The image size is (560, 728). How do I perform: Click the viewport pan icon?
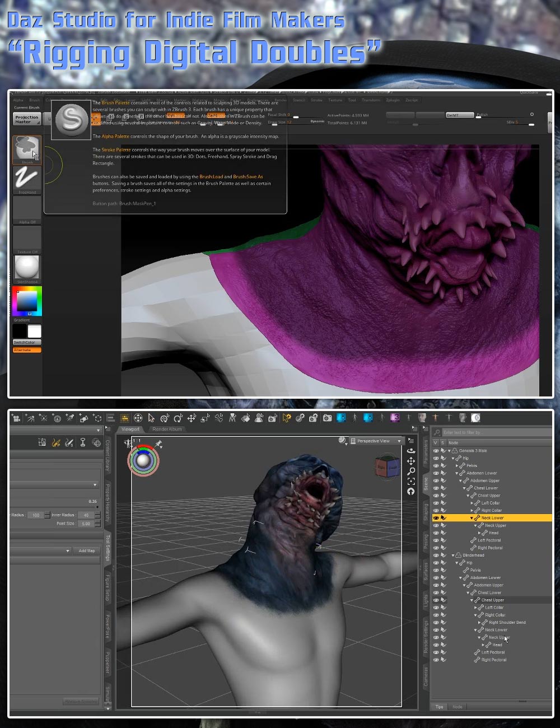pos(411,461)
